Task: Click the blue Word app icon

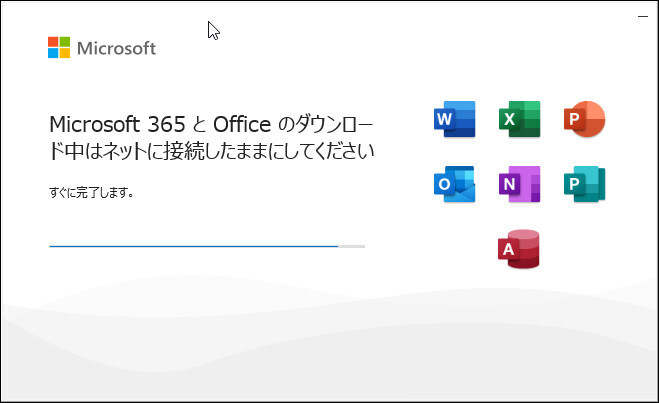Action: pyautogui.click(x=454, y=119)
